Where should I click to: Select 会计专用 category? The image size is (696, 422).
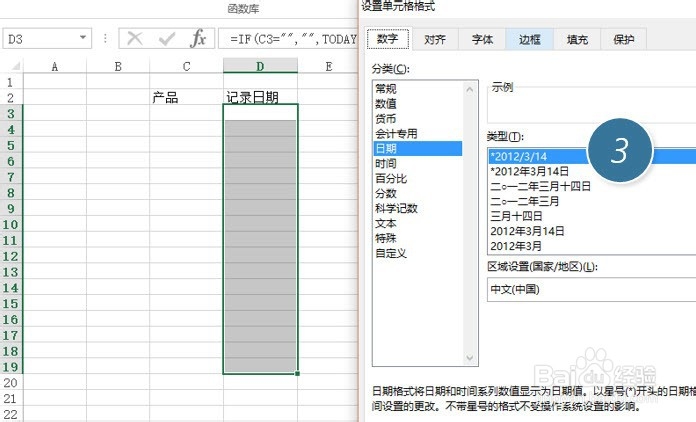pyautogui.click(x=396, y=133)
